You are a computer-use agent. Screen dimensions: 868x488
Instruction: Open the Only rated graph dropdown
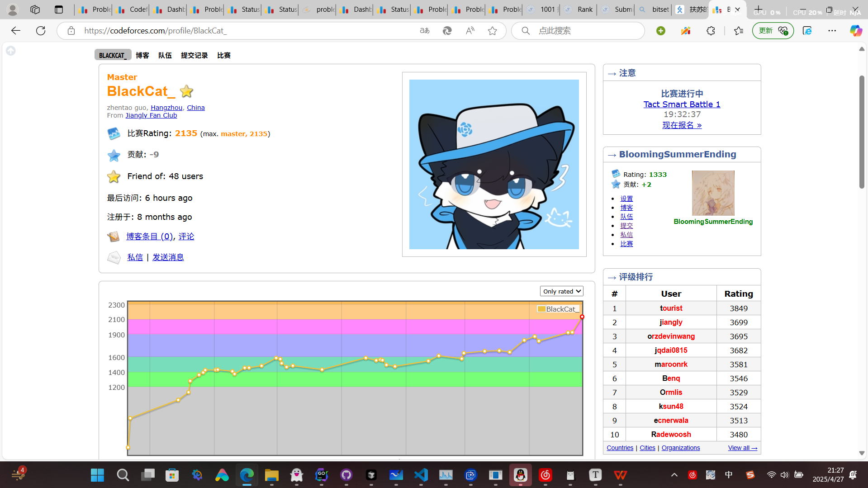click(x=561, y=291)
